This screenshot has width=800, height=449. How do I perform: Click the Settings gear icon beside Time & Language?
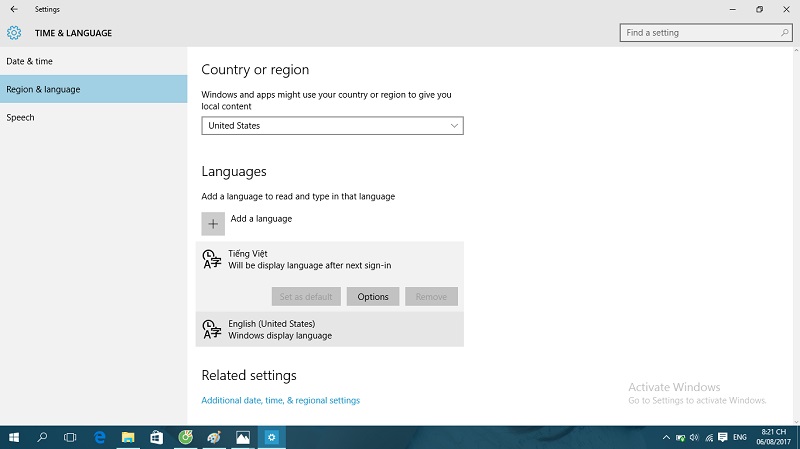(x=14, y=33)
